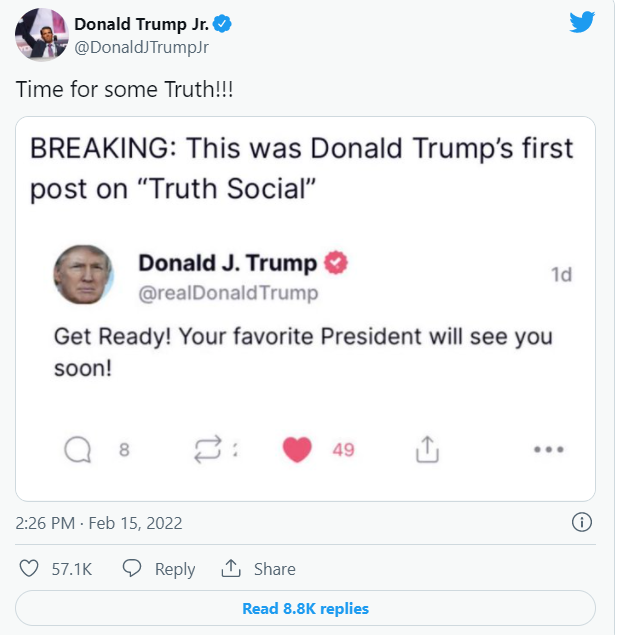Click the blue verified badge beside Donald Trump Jr.
The image size is (618, 635).
(222, 24)
